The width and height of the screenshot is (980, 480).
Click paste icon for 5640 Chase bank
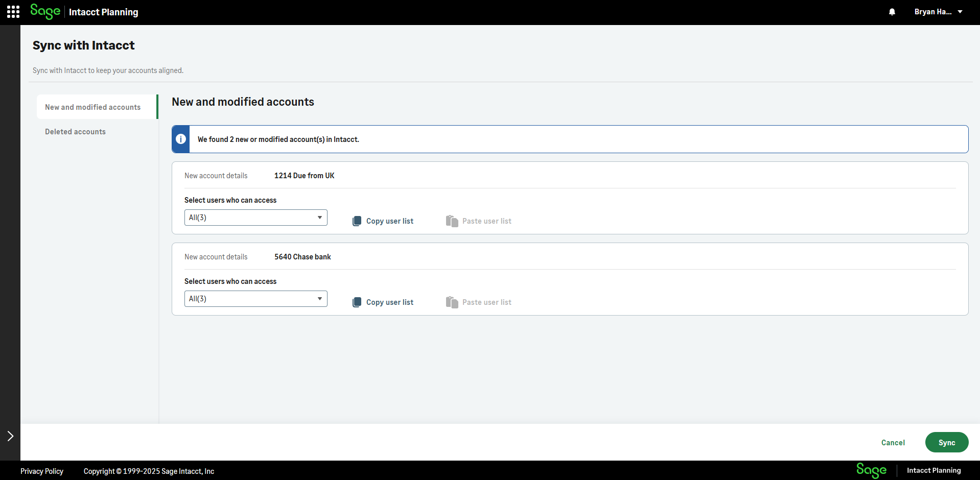(452, 302)
